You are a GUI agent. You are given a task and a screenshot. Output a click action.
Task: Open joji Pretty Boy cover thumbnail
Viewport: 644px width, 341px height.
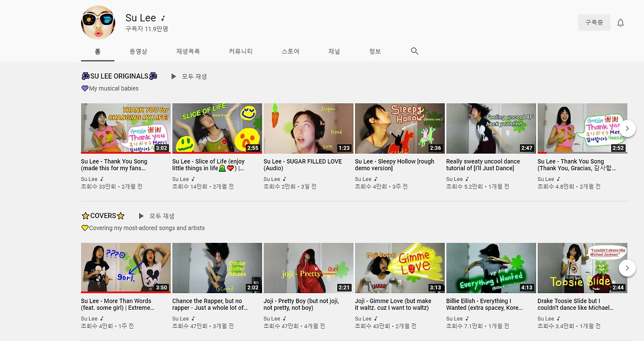click(308, 268)
